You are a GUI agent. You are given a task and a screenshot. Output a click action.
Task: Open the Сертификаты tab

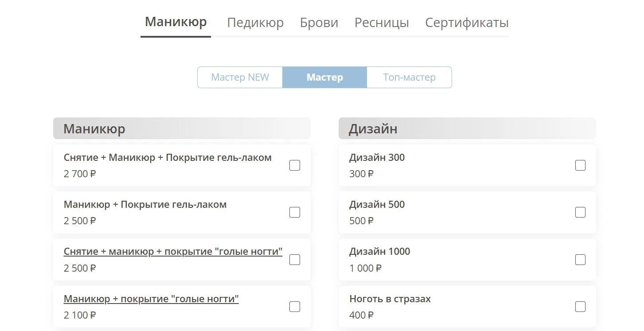(466, 22)
